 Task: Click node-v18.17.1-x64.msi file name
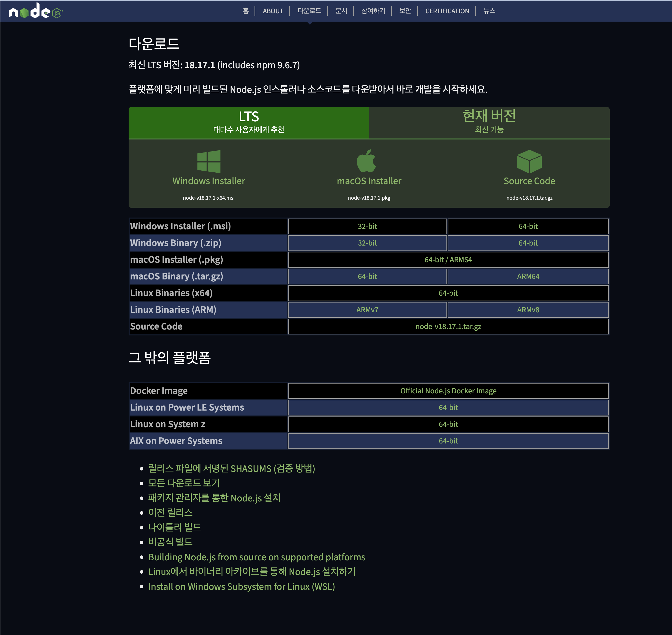click(x=208, y=198)
